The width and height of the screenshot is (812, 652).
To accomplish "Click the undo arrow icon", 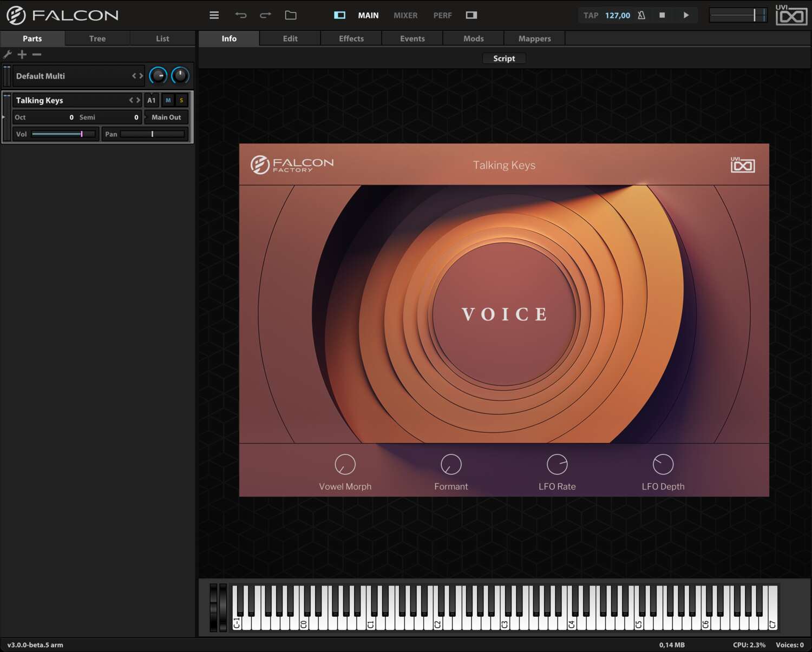I will pos(241,15).
